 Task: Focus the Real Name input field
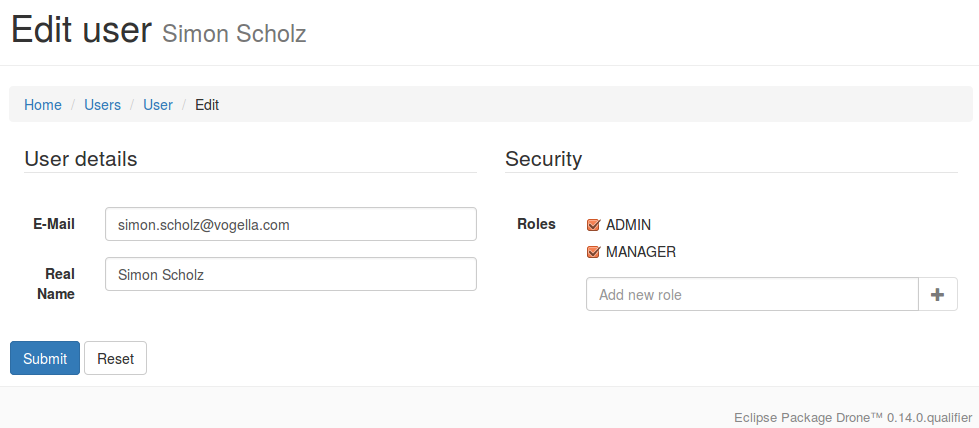click(291, 274)
